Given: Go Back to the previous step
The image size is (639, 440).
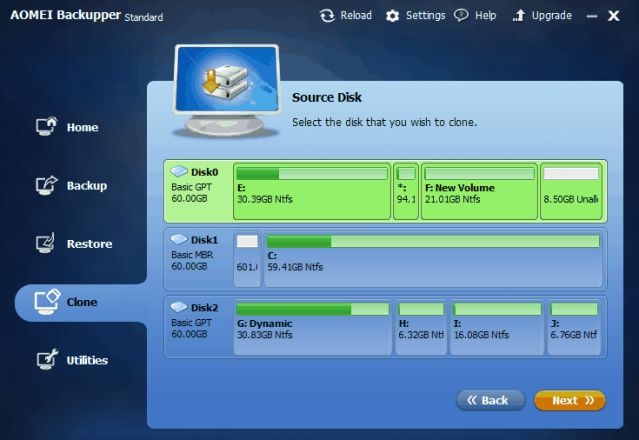Looking at the screenshot, I should pyautogui.click(x=490, y=400).
